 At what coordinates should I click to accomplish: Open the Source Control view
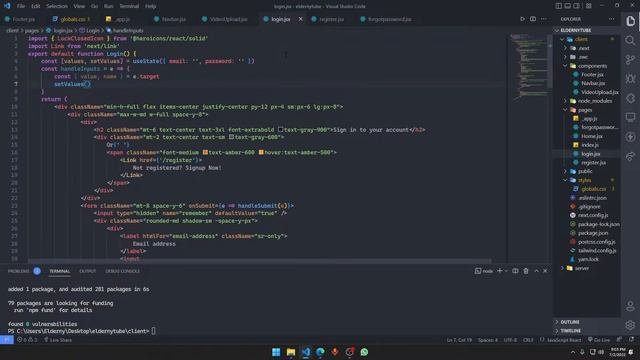pyautogui.click(x=630, y=60)
